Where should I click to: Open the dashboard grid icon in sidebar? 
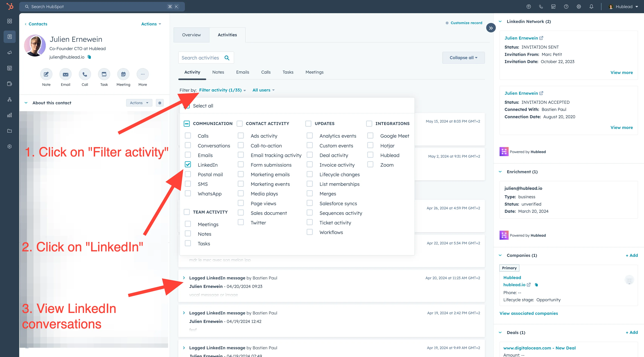(x=9, y=21)
